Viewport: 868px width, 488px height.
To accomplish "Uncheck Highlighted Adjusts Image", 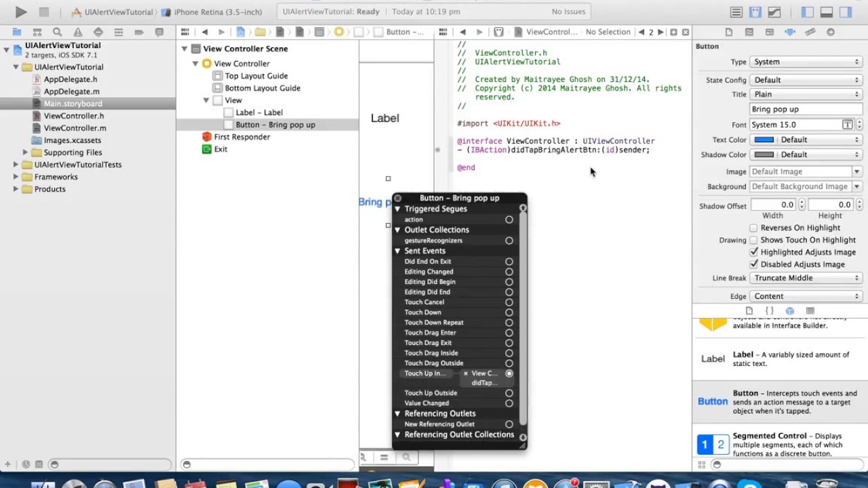I will (753, 252).
